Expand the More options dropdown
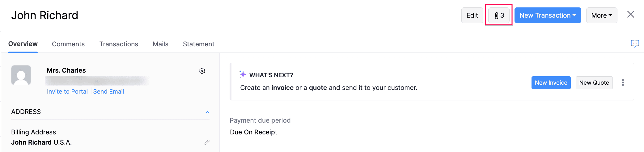Screen dimensions: 644x152 pyautogui.click(x=601, y=15)
